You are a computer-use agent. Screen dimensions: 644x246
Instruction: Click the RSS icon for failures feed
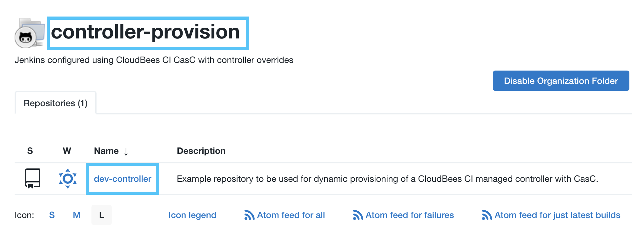[358, 215]
